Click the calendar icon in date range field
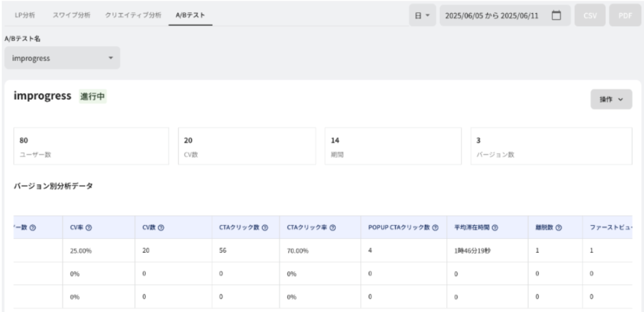The width and height of the screenshot is (644, 312). (x=555, y=15)
